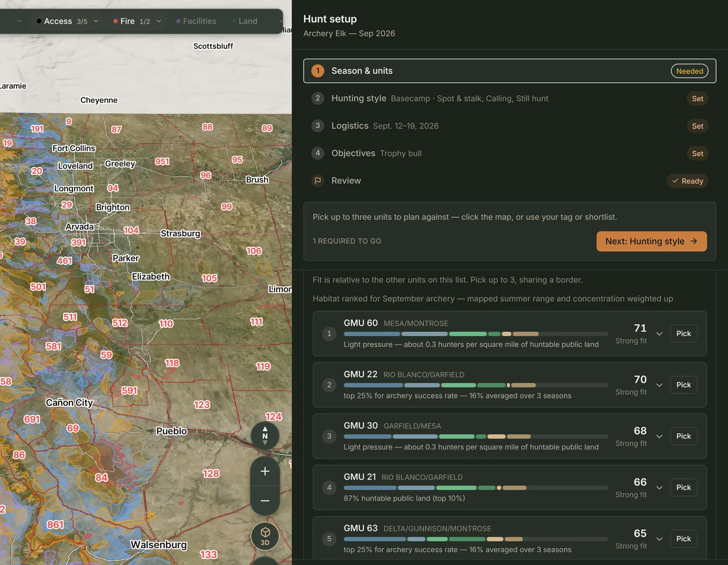Screen dimensions: 728x565
Task: Select unit 591 on the map
Action: click(129, 391)
